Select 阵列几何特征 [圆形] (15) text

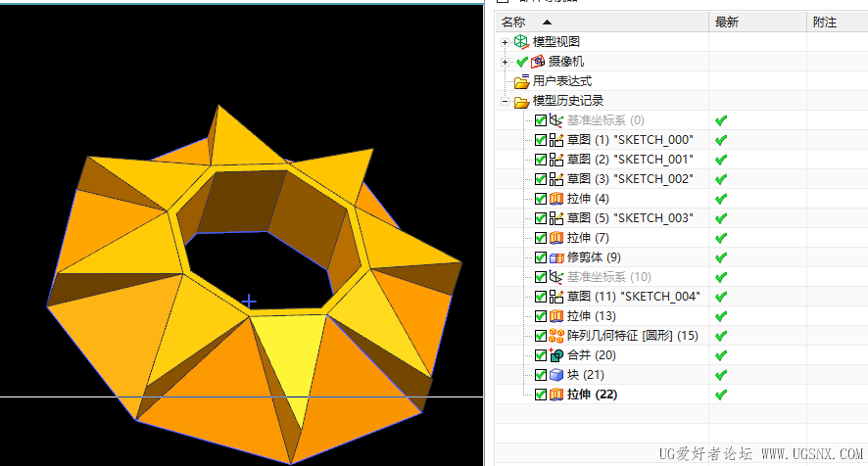click(632, 336)
